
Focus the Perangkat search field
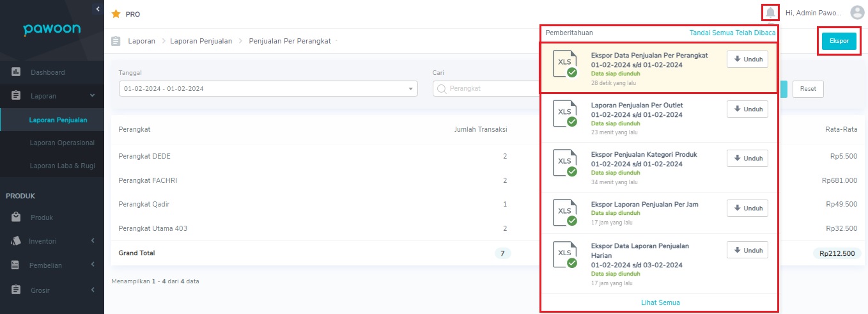pyautogui.click(x=486, y=89)
